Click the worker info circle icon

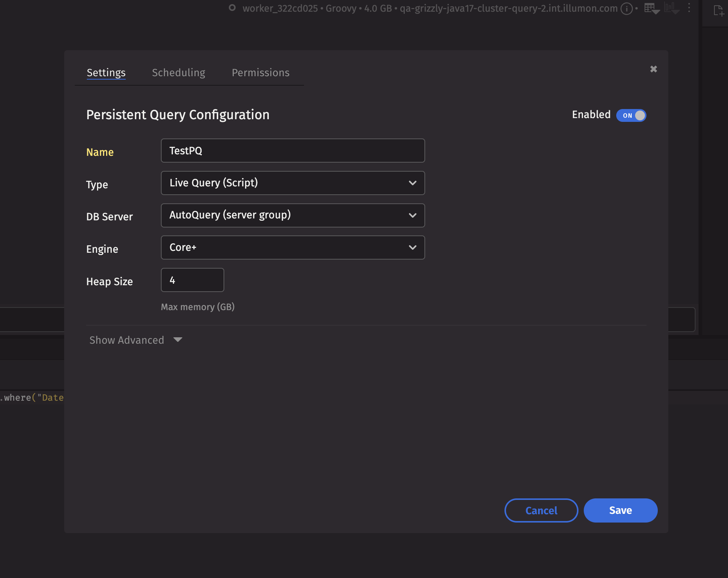tap(626, 8)
